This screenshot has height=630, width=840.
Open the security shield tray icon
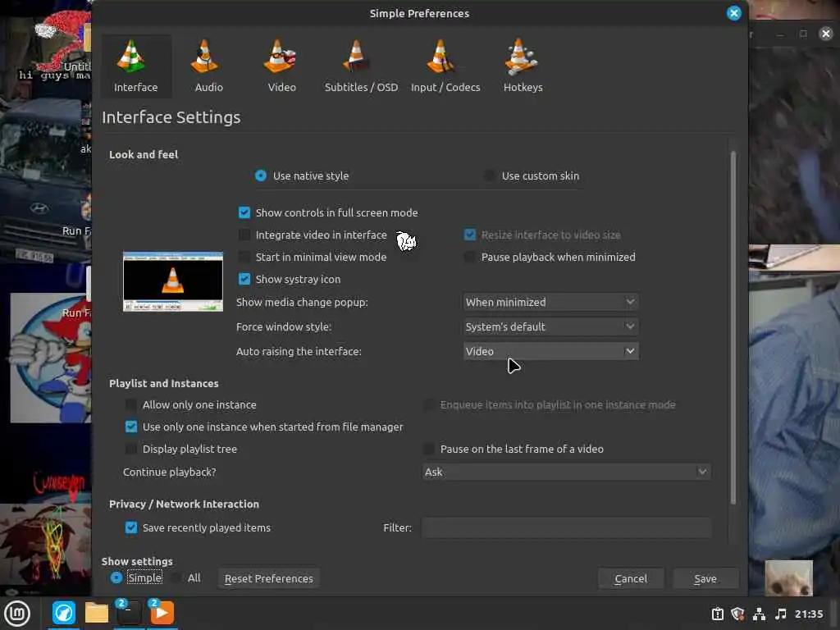737,614
